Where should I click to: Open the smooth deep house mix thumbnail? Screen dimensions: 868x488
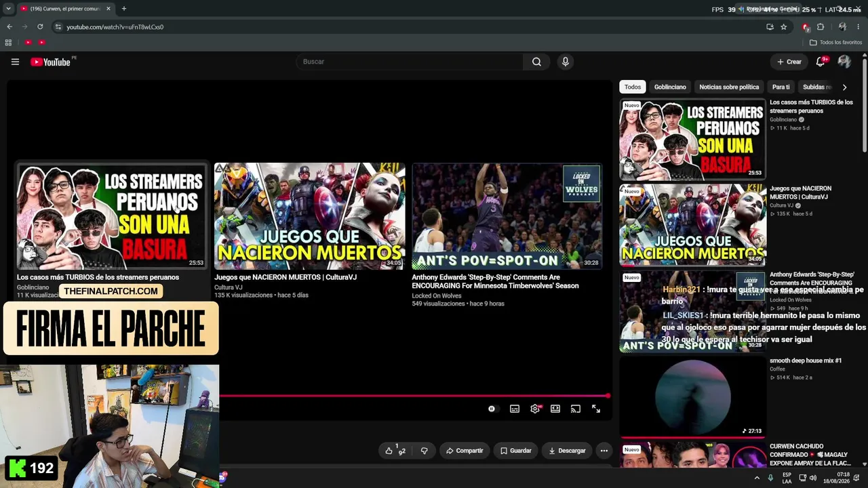point(692,397)
